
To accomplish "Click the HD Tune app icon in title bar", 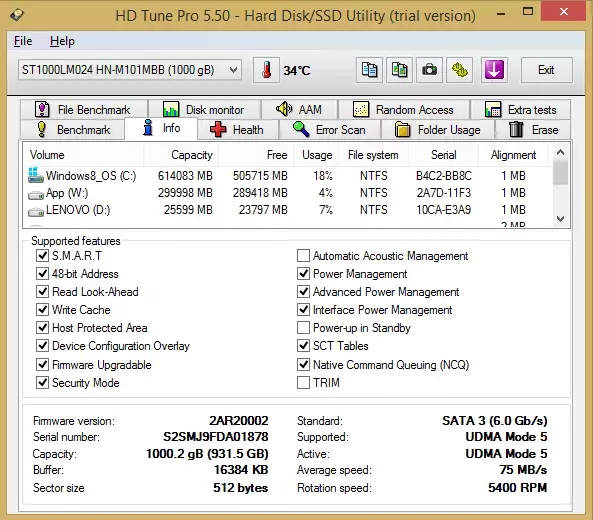I will tap(17, 15).
